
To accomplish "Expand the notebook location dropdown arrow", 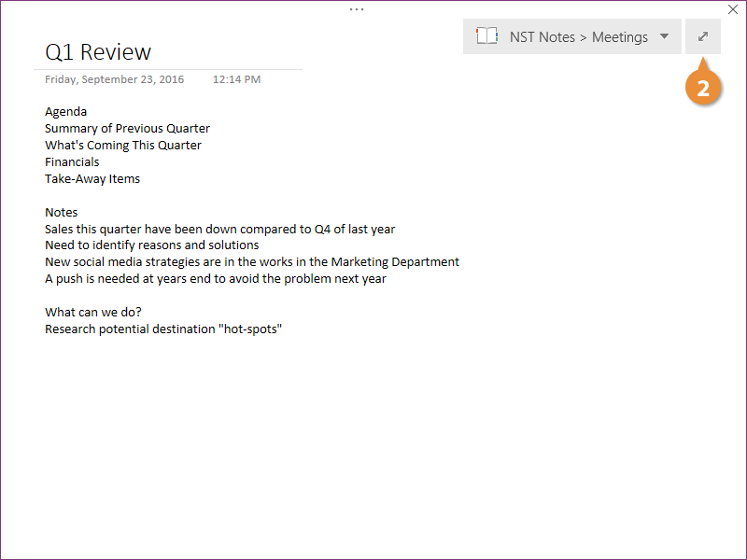I will click(664, 37).
